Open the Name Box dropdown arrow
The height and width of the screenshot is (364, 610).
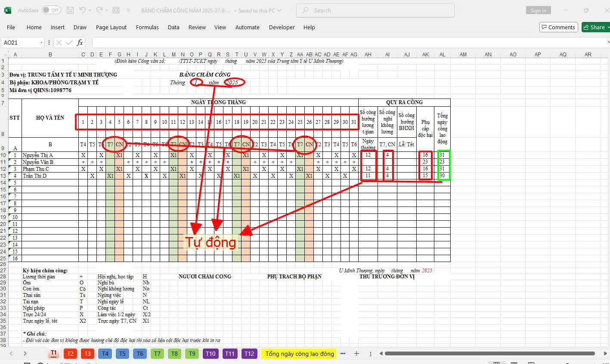coord(41,43)
